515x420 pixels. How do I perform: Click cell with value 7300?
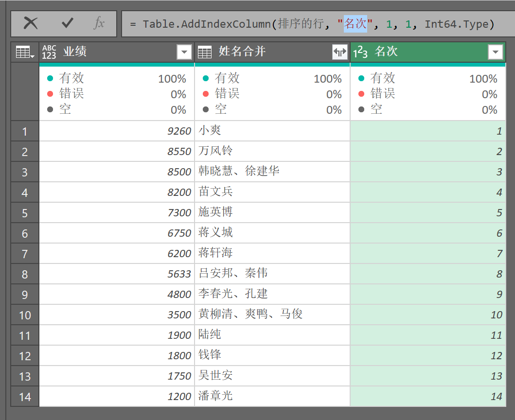click(x=117, y=213)
